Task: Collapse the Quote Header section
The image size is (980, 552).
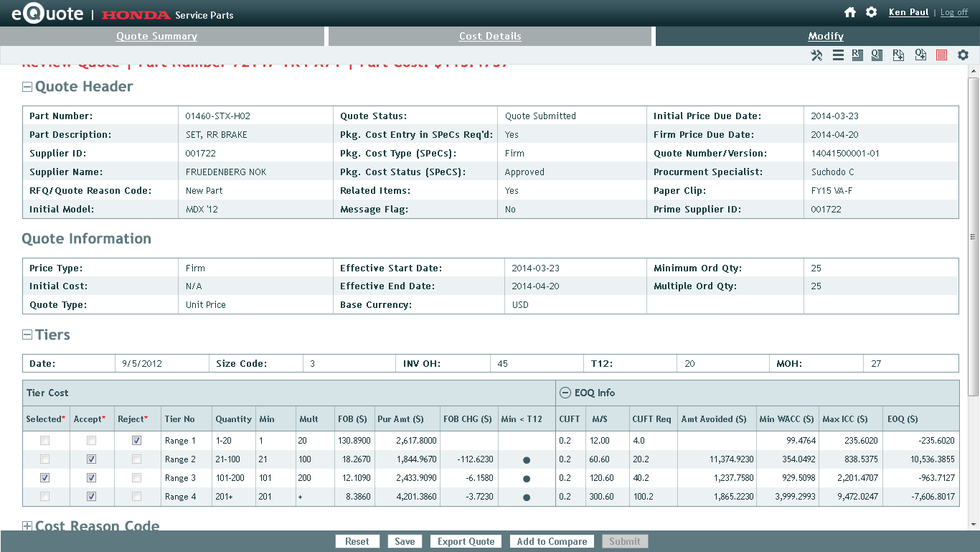Action: [27, 87]
